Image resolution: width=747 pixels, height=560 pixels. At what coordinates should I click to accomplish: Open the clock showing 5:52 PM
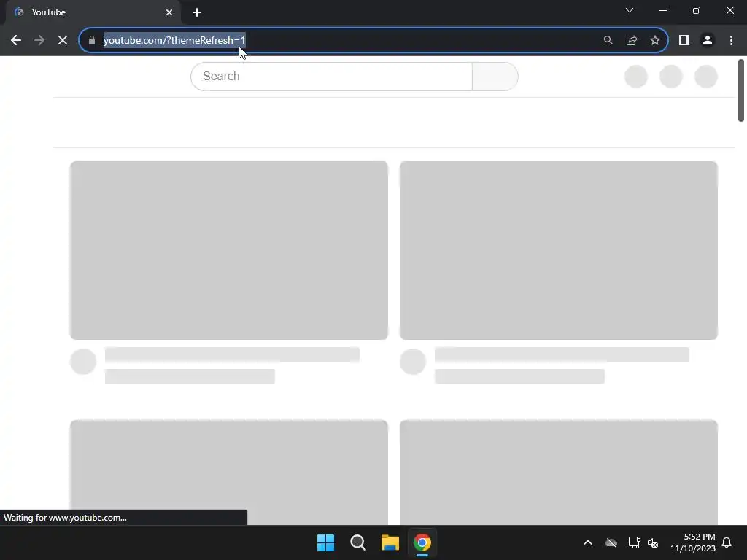click(x=693, y=542)
